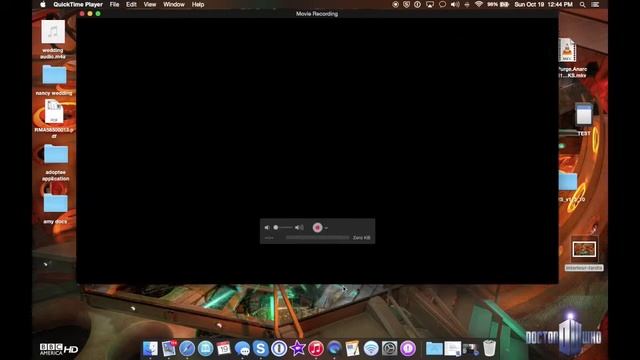Select the TEST file on the desktop
The width and height of the screenshot is (640, 360).
point(584,119)
